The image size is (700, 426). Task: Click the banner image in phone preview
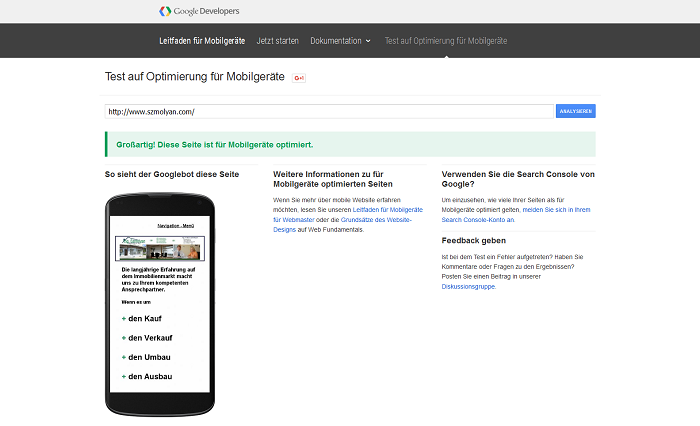click(x=160, y=248)
